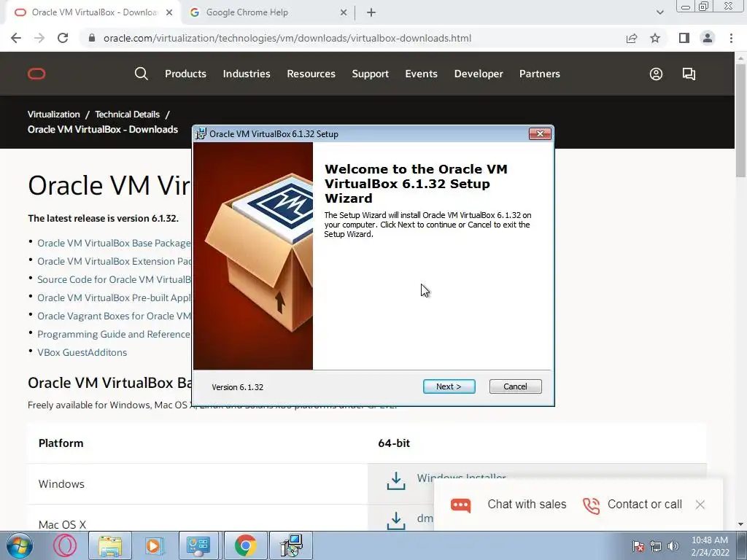Open the Oracle account icon

656,74
